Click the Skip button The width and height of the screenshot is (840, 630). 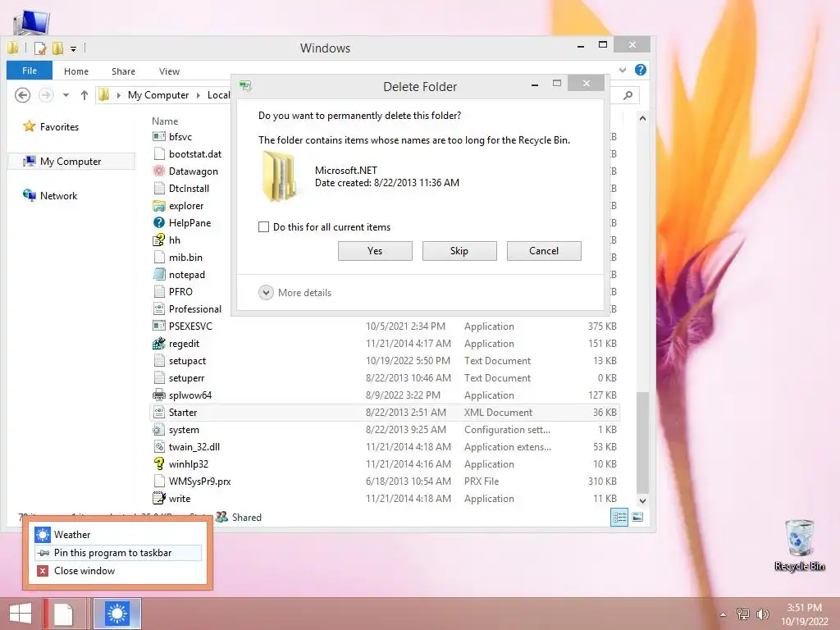(459, 251)
